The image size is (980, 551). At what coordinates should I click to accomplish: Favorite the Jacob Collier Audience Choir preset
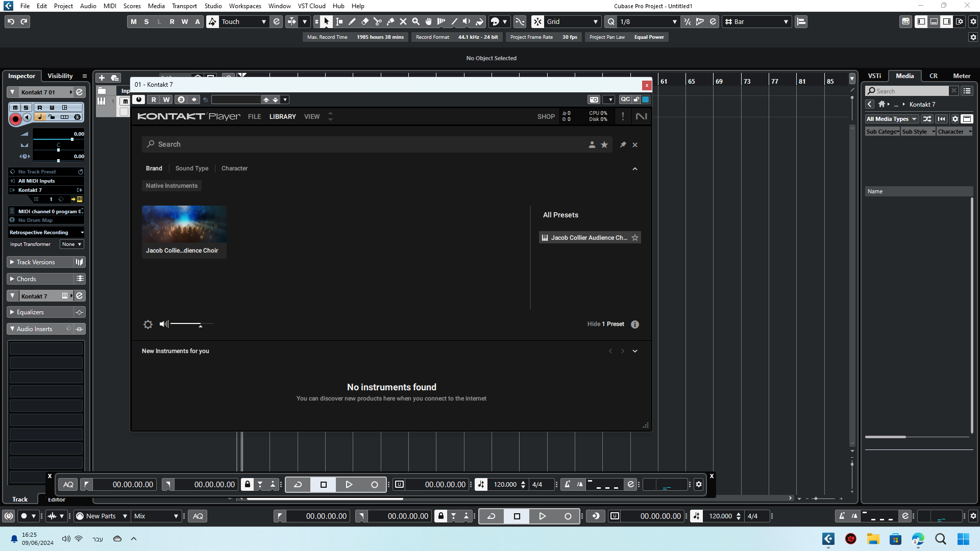[x=635, y=238]
